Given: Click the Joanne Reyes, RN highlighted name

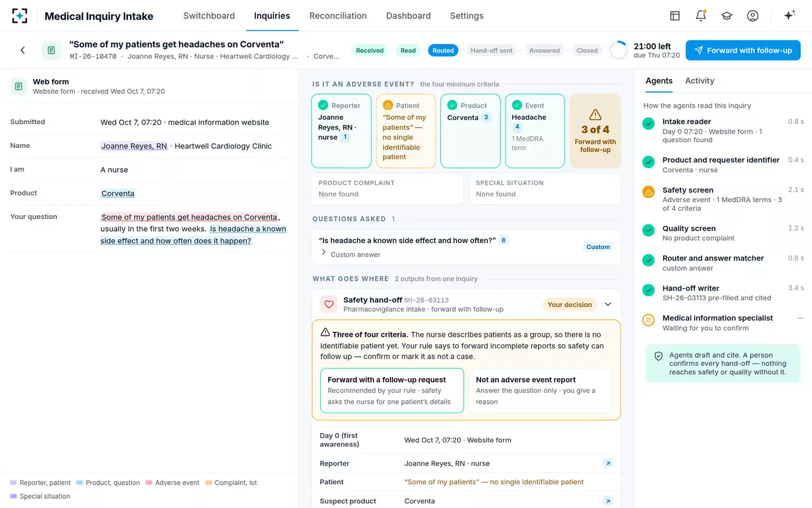Looking at the screenshot, I should tap(134, 146).
